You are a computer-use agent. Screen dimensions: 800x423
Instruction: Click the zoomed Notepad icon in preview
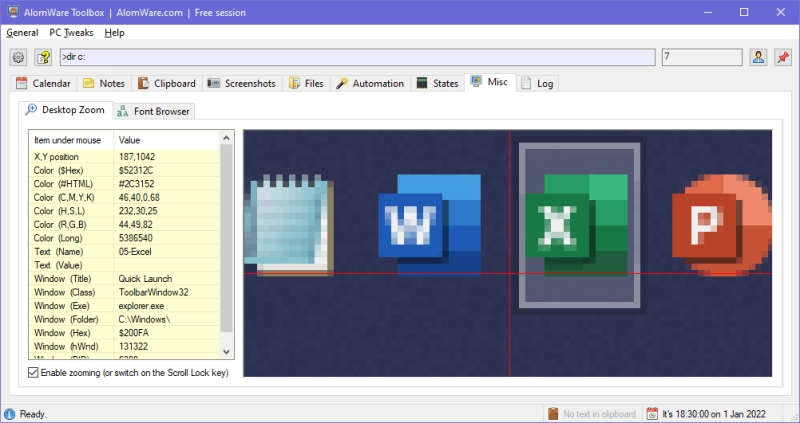[x=289, y=225]
